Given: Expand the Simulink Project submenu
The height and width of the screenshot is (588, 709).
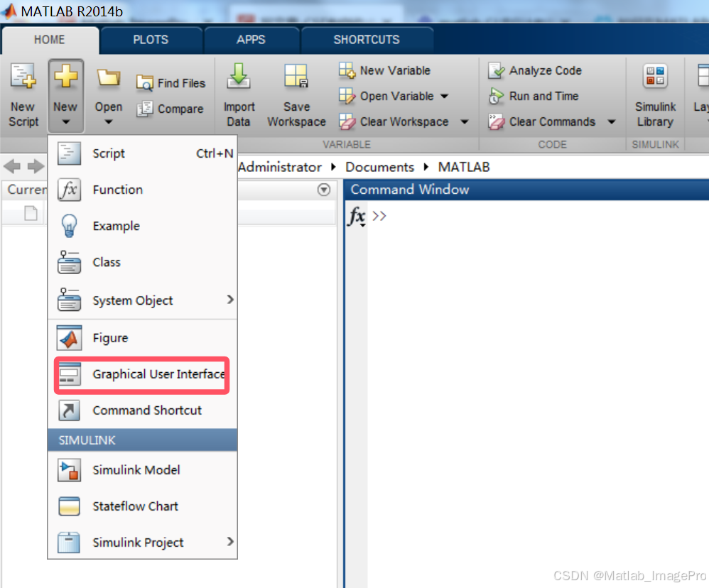Looking at the screenshot, I should coord(230,542).
